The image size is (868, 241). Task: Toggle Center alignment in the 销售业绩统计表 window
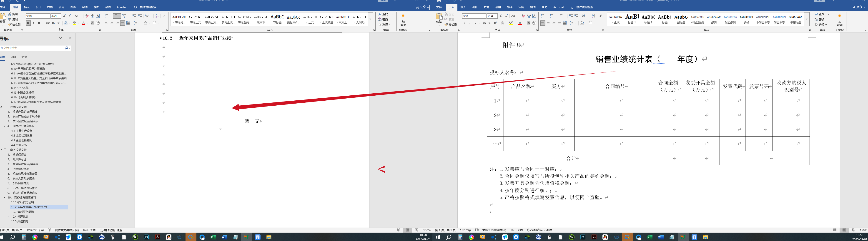coord(549,23)
